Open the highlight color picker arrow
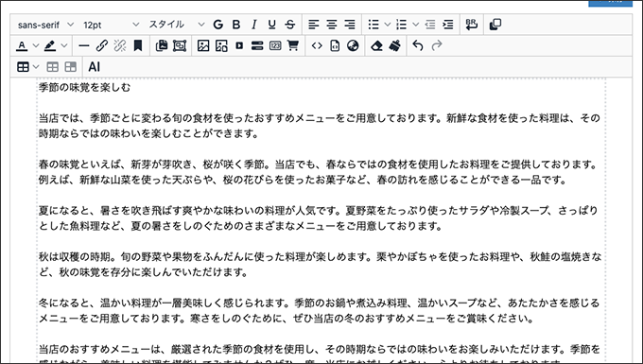The height and width of the screenshot is (364, 643). click(x=64, y=46)
